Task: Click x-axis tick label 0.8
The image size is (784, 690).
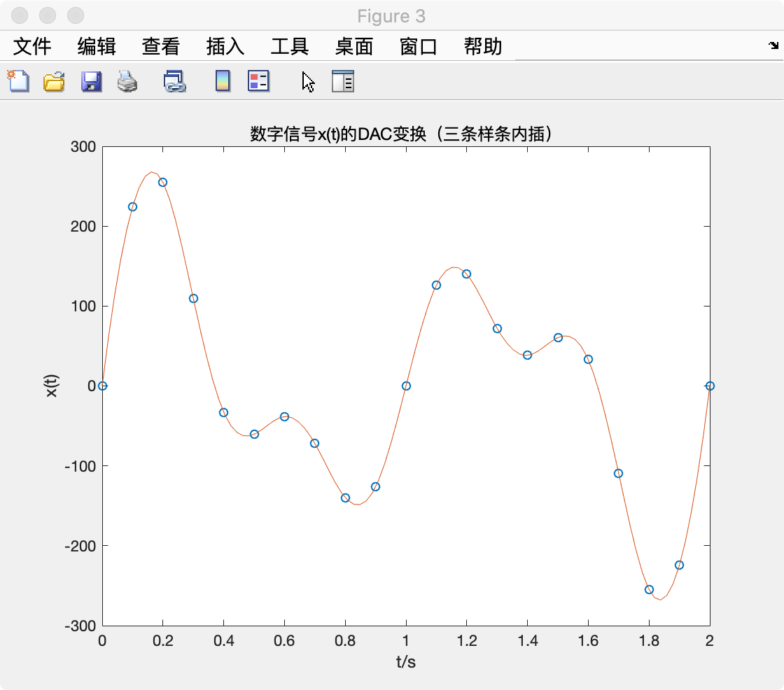Action: click(x=345, y=640)
